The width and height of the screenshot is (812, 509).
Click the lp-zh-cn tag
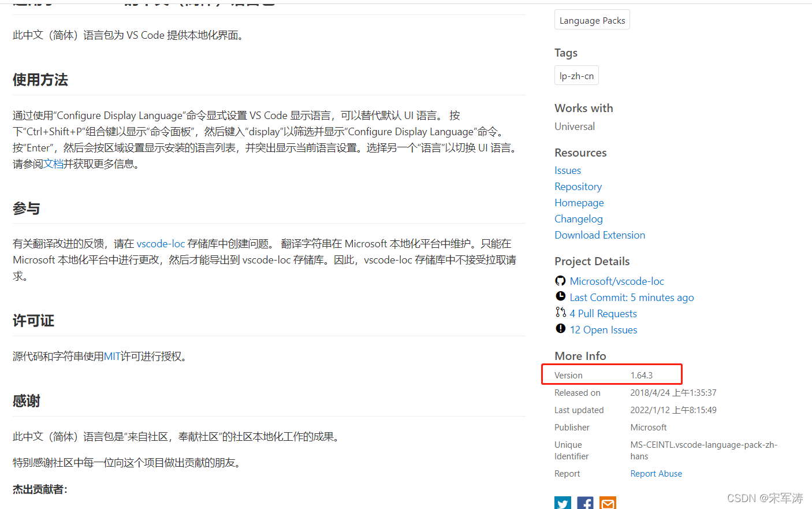pyautogui.click(x=576, y=76)
